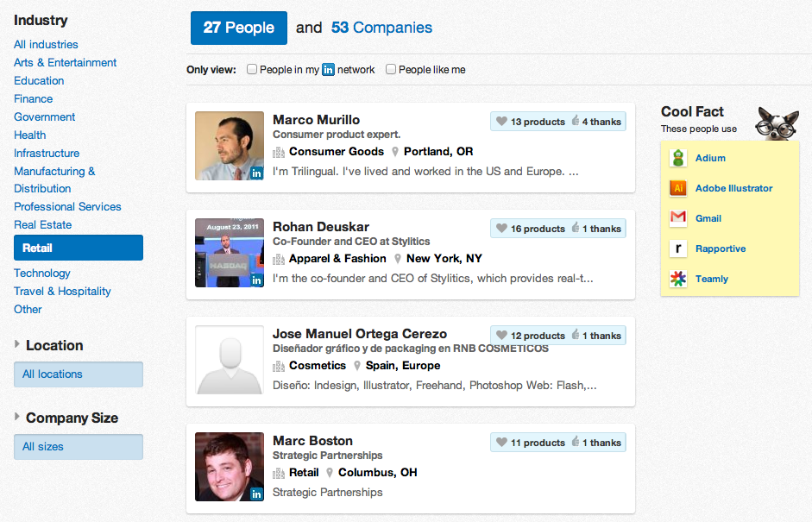
Task: Click the Adobe Illustrator icon
Action: (678, 188)
